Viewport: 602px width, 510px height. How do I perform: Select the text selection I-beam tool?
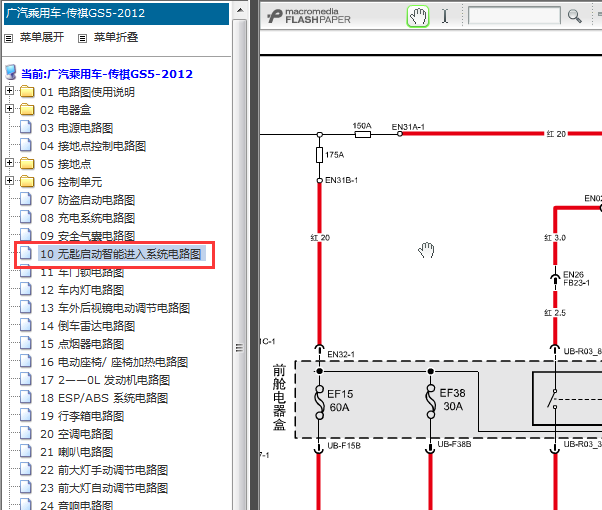[x=445, y=16]
